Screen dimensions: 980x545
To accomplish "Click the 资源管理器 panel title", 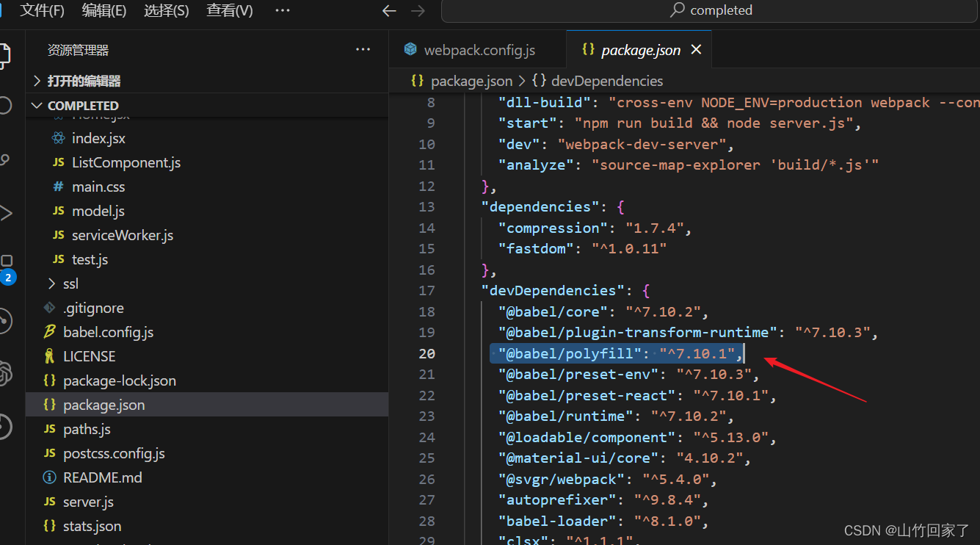I will [78, 50].
